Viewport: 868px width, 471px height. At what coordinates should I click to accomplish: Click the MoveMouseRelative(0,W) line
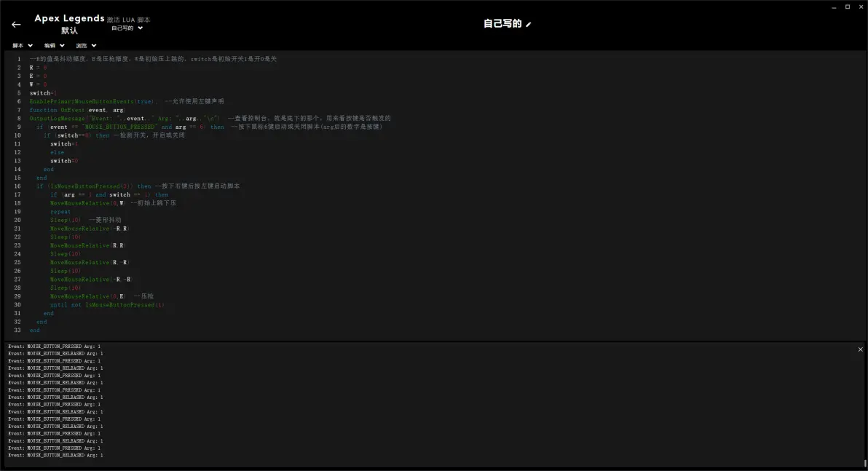[x=113, y=203]
